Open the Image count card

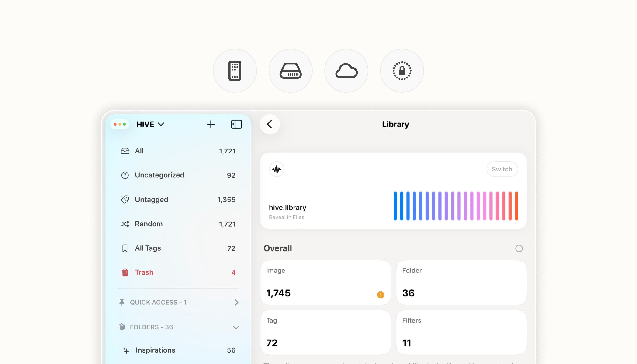(325, 282)
